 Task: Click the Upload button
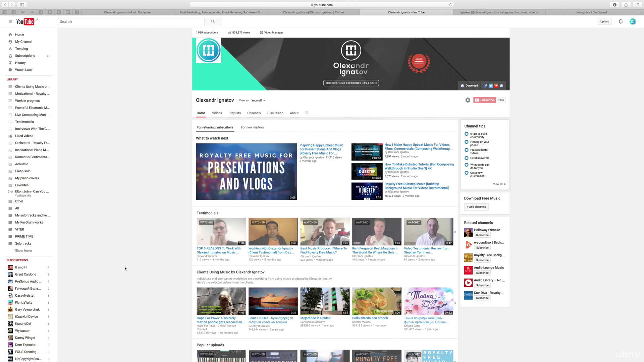point(604,21)
